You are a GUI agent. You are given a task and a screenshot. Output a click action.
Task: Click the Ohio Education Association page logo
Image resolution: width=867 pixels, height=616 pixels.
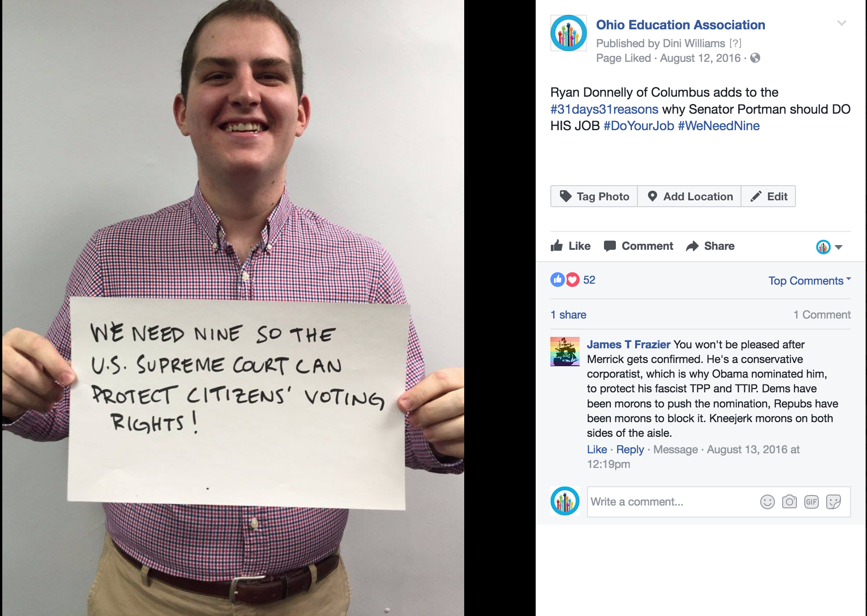pyautogui.click(x=568, y=33)
